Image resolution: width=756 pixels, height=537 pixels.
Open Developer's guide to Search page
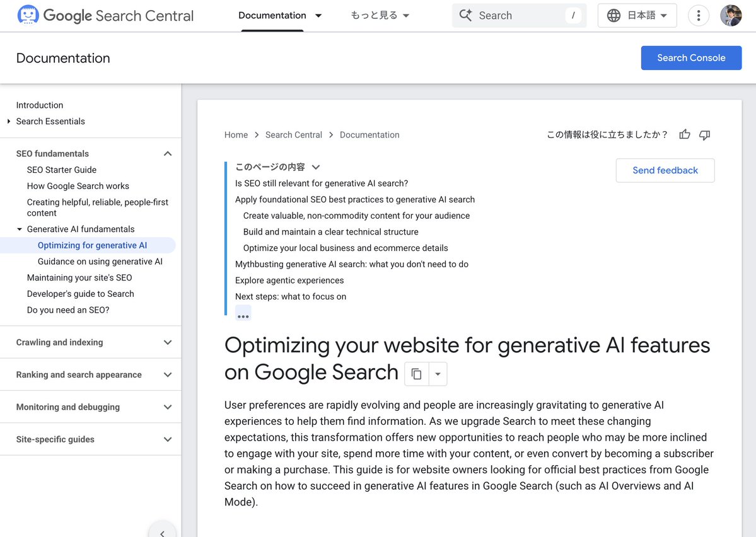(81, 294)
